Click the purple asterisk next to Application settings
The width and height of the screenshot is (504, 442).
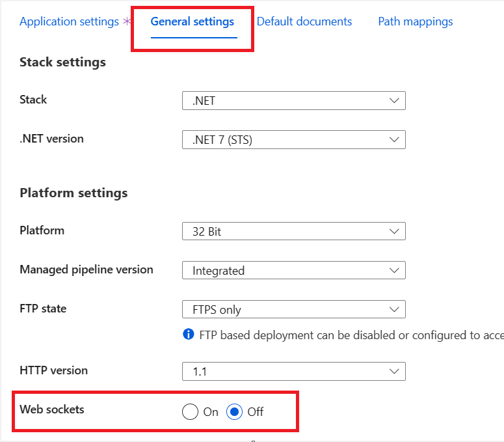[x=127, y=21]
